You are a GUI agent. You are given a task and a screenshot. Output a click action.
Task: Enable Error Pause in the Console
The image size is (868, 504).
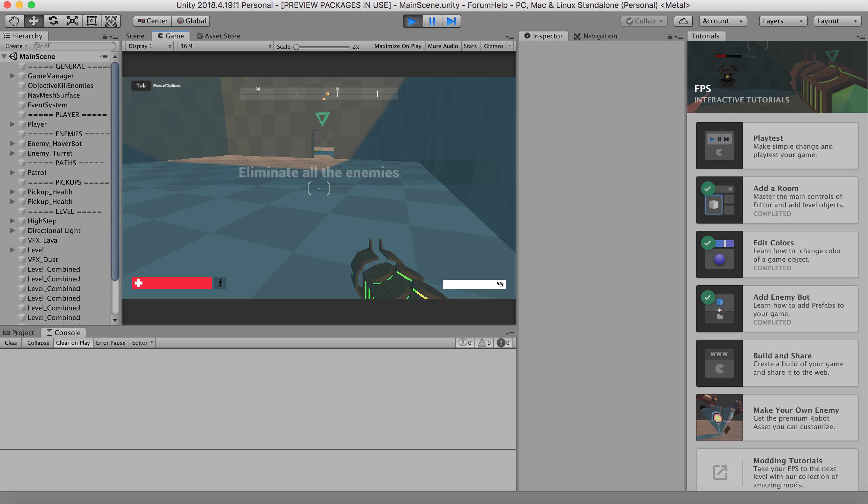[110, 343]
